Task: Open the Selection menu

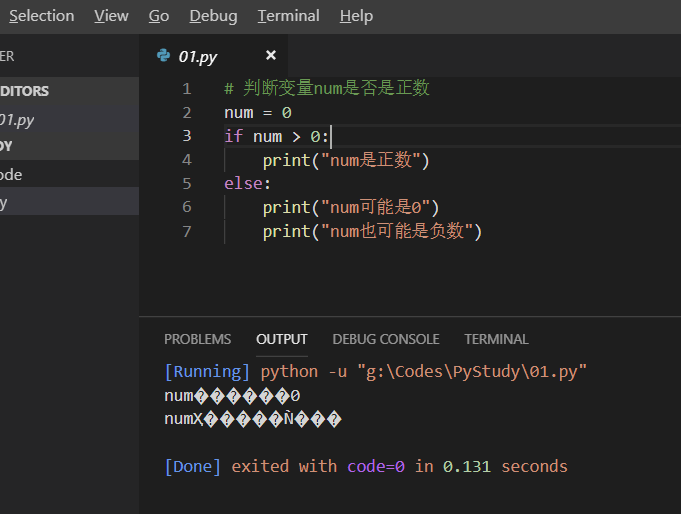Action: click(42, 16)
